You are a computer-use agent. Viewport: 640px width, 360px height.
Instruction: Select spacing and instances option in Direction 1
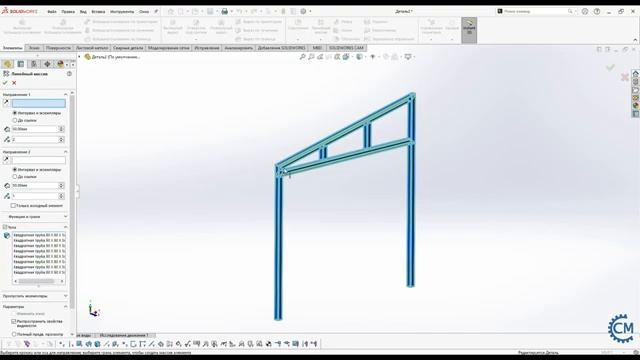pos(15,113)
